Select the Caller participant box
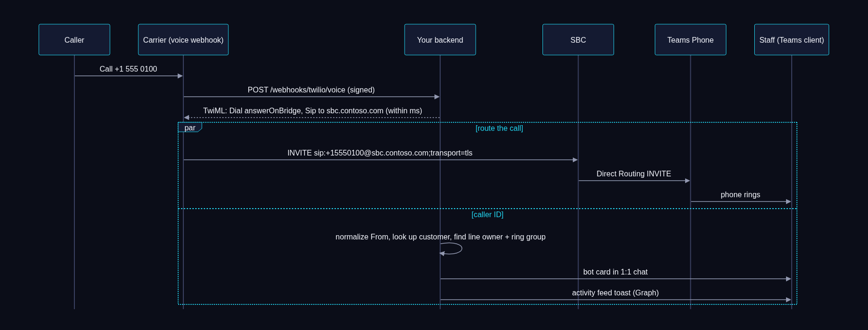868x330 pixels. coord(74,40)
